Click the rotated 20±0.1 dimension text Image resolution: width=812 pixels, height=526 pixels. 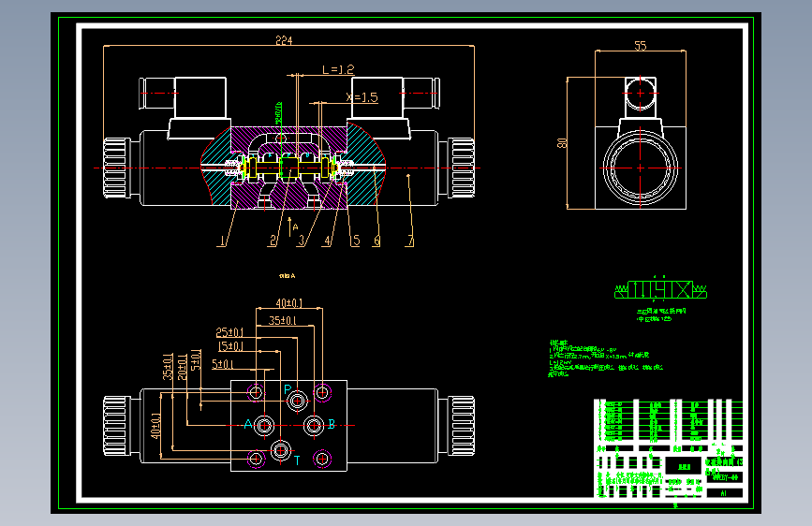point(183,367)
